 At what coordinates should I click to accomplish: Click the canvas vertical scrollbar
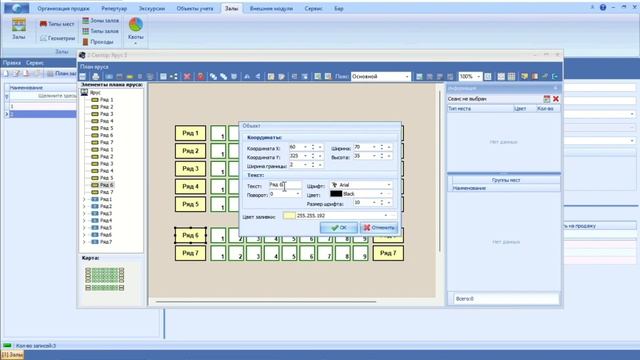click(440, 171)
